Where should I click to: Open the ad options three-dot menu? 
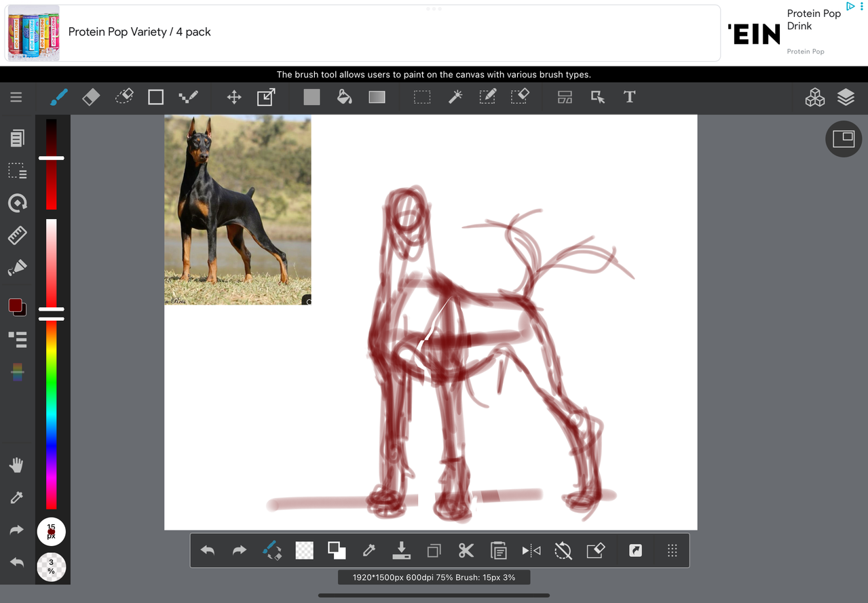(862, 7)
